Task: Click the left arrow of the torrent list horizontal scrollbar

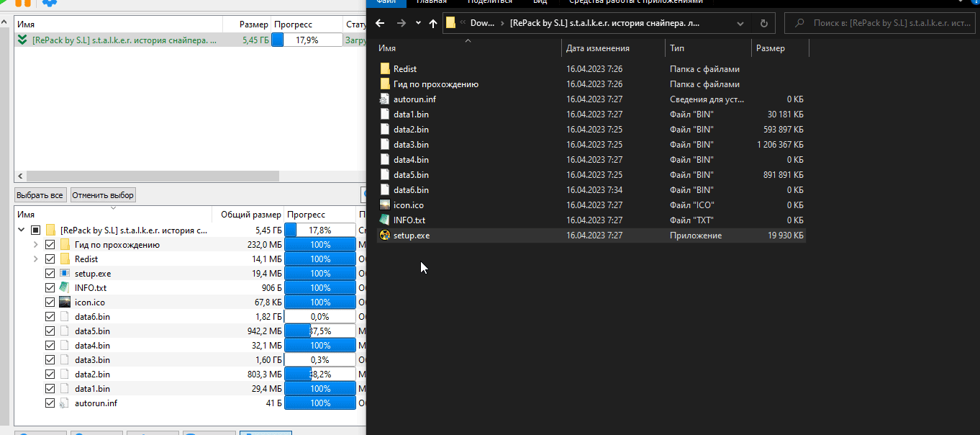Action: point(20,176)
